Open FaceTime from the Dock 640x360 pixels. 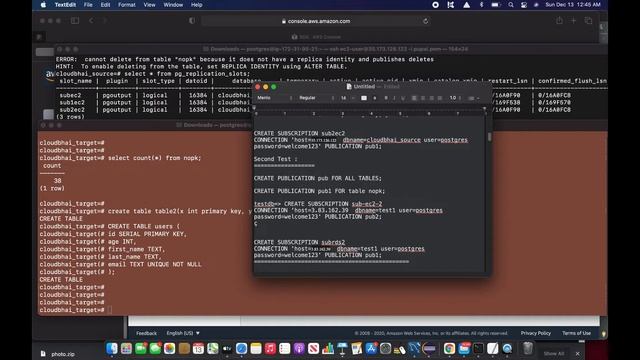141,349
